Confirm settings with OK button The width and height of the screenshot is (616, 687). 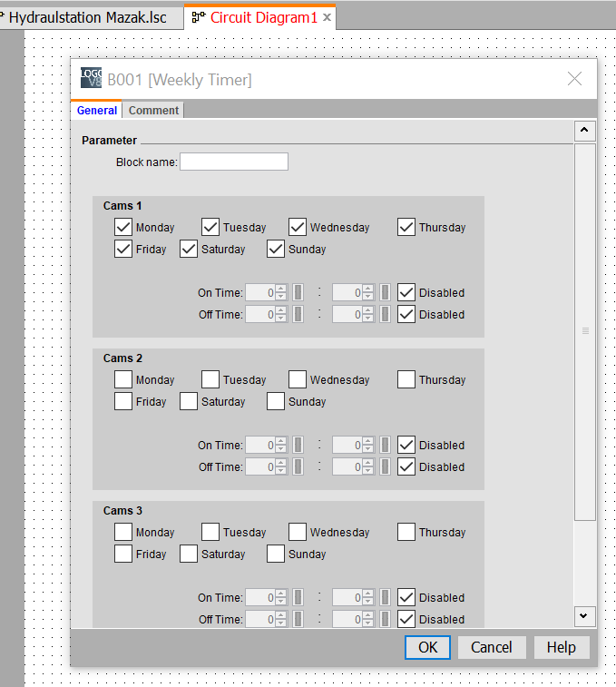pyautogui.click(x=427, y=648)
